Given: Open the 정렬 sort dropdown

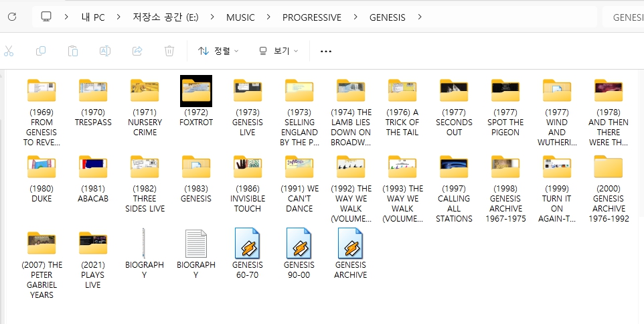Looking at the screenshot, I should click(x=218, y=51).
